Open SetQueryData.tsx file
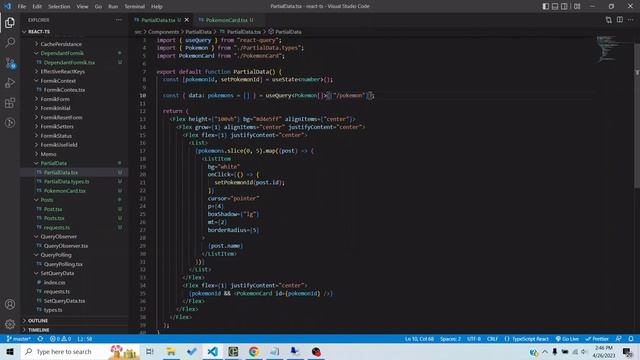 (x=64, y=301)
